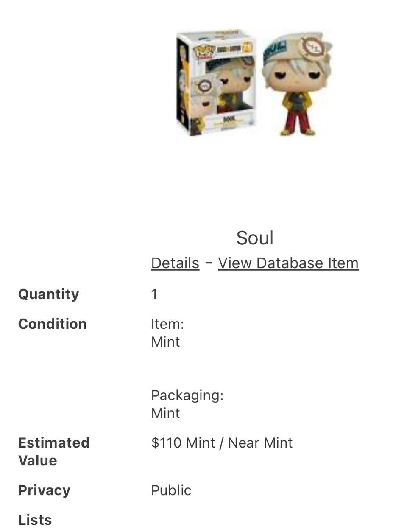This screenshot has height=532, width=407.
Task: Click the Condition label
Action: (x=52, y=324)
